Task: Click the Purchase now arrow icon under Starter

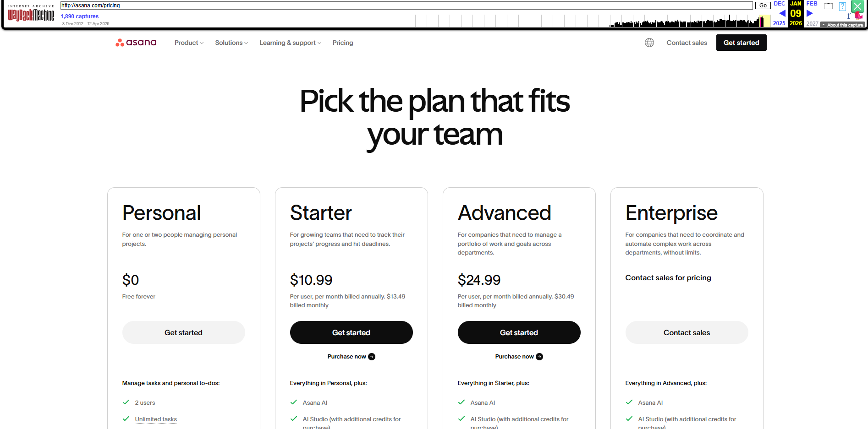Action: (372, 356)
